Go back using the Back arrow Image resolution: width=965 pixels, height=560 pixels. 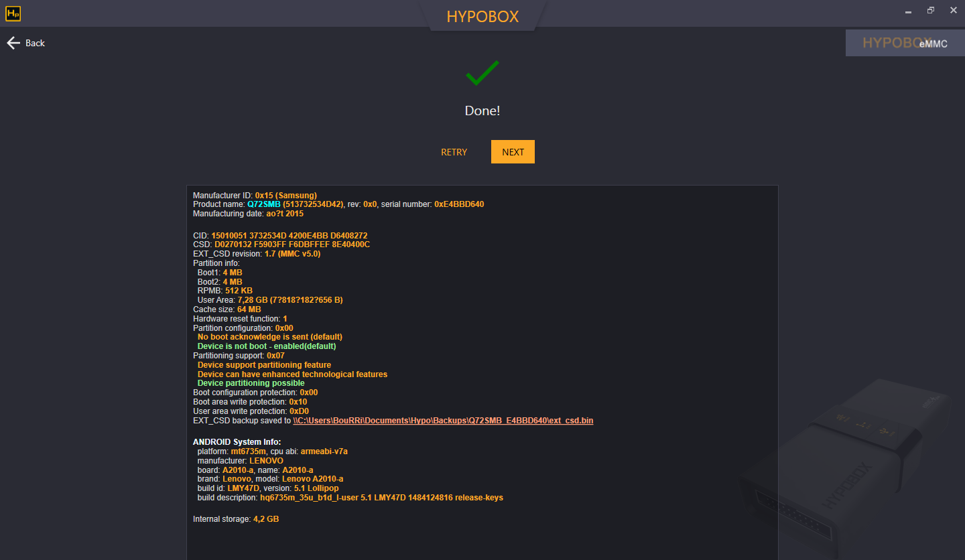(x=25, y=43)
